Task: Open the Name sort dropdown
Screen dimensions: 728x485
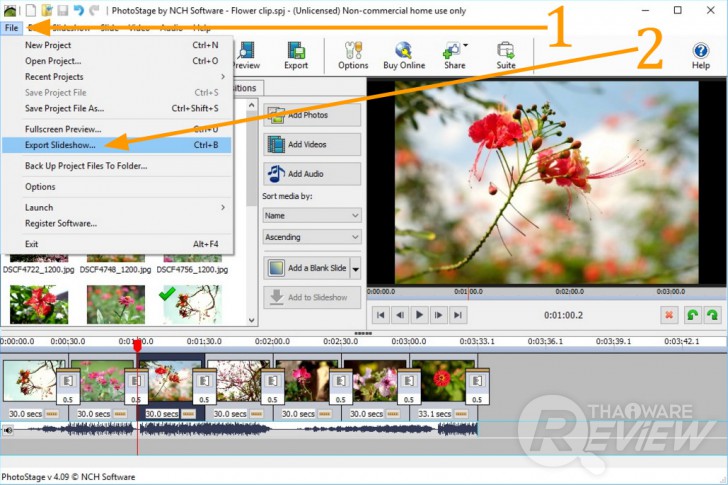Action: tap(312, 215)
